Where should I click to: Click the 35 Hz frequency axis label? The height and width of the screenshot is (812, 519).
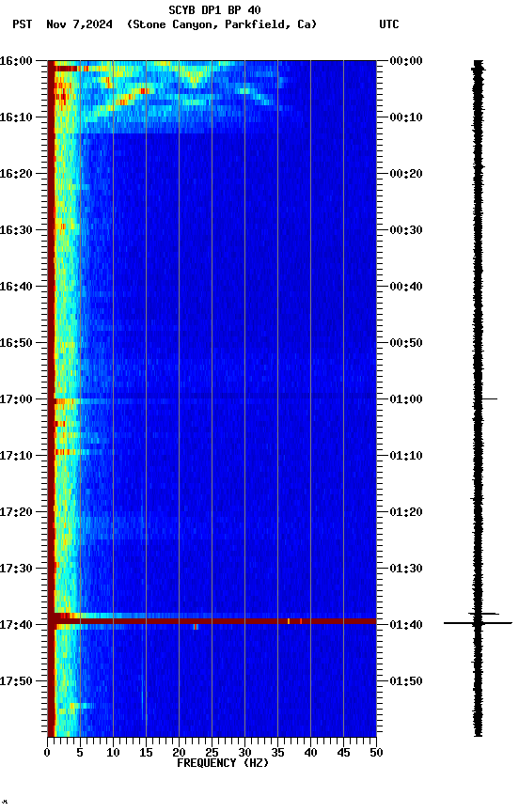[277, 753]
